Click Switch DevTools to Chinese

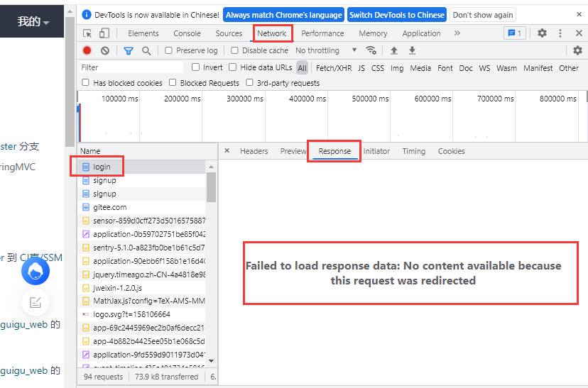[397, 15]
